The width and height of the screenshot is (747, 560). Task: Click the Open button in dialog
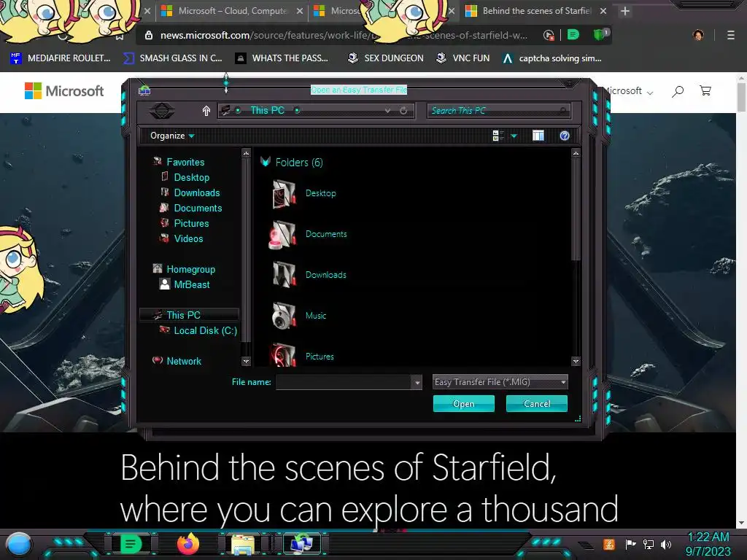(x=463, y=404)
